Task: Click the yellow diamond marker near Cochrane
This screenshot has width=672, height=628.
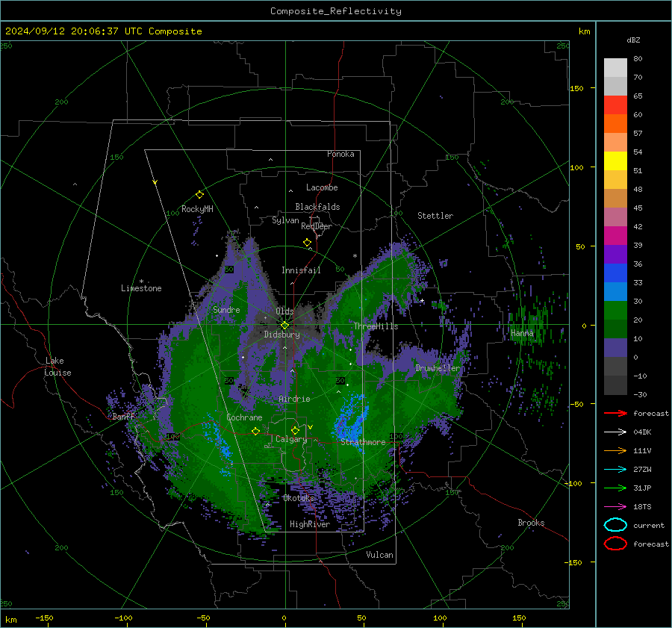Action: (255, 431)
